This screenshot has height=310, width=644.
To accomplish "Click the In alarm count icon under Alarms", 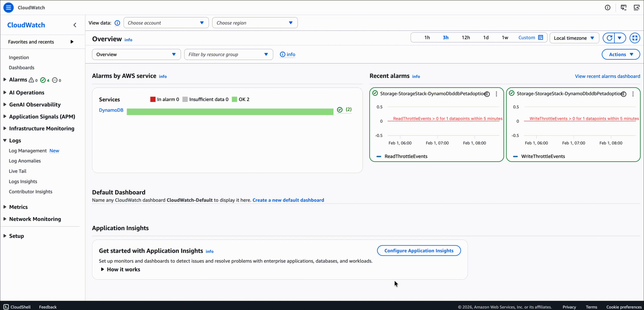I will coord(31,80).
